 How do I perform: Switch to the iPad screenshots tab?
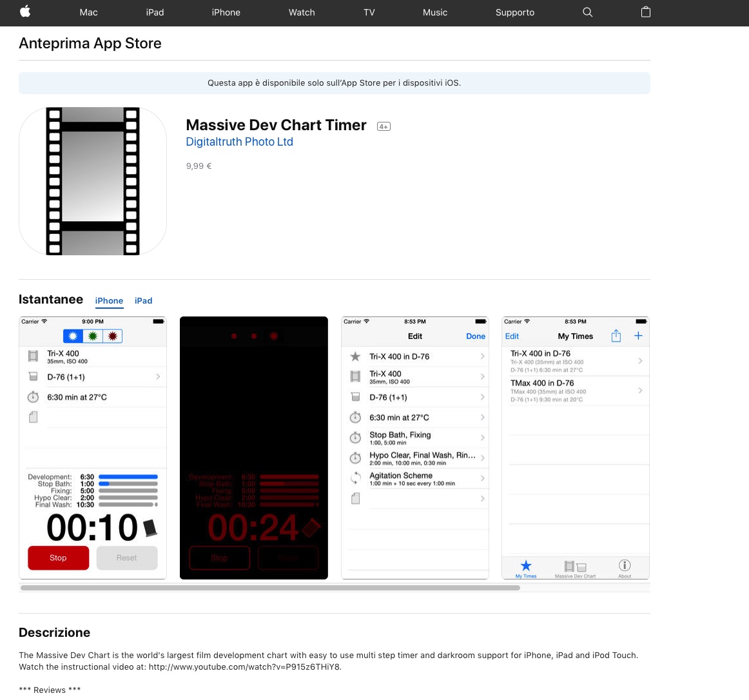pyautogui.click(x=143, y=300)
